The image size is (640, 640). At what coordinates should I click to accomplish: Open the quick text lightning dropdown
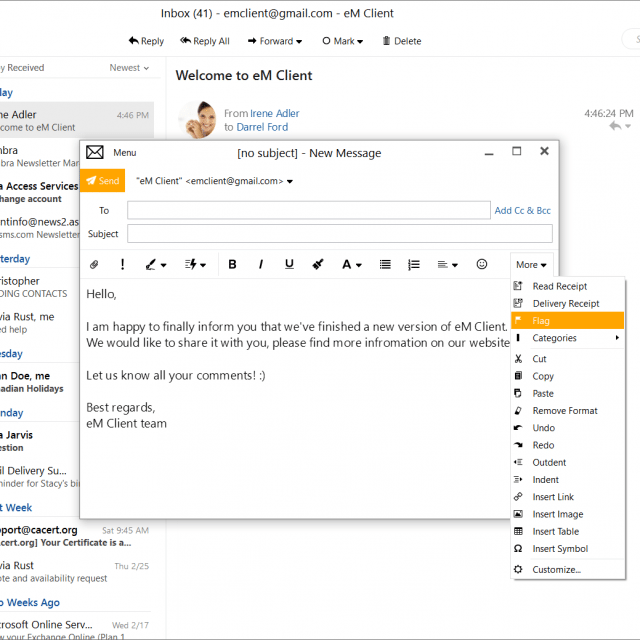point(195,264)
